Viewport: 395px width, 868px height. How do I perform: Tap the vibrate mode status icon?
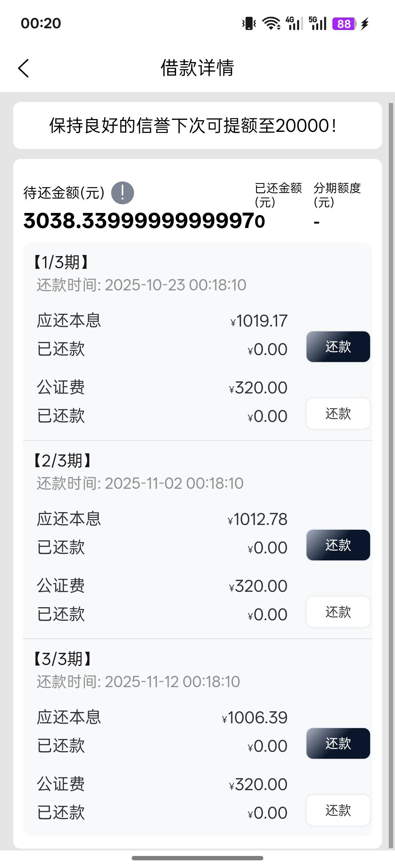[249, 24]
